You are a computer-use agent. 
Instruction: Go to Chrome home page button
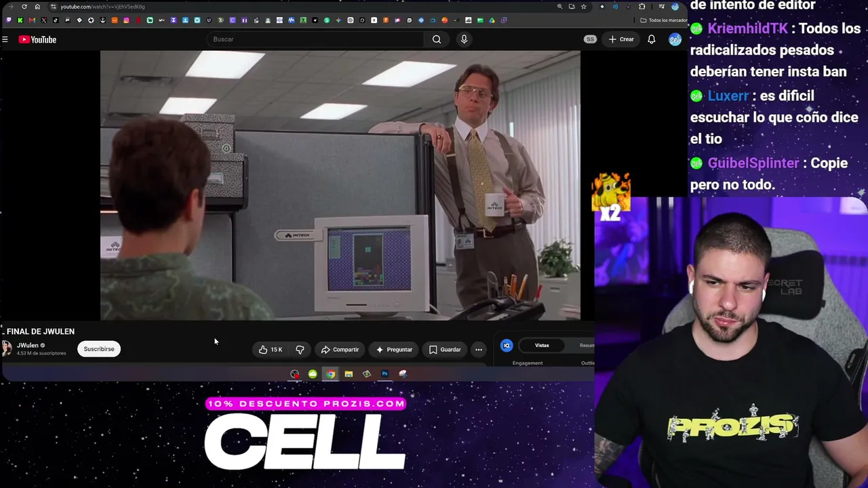click(37, 7)
